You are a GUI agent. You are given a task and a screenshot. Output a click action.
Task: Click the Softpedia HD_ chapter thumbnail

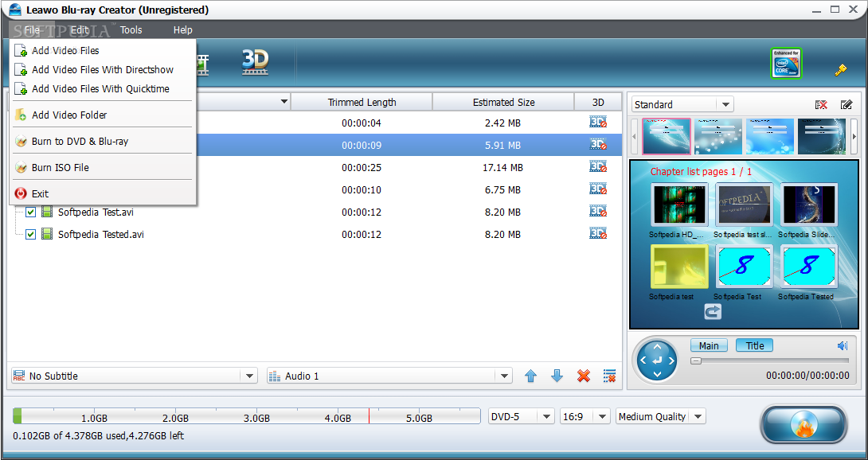(680, 205)
